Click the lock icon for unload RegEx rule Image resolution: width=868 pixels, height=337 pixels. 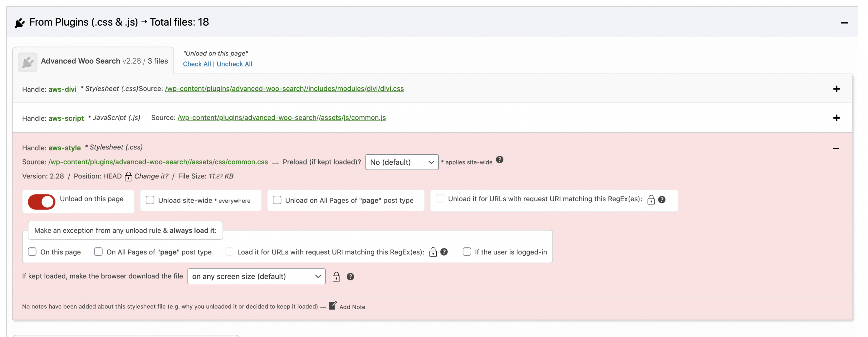pos(651,200)
